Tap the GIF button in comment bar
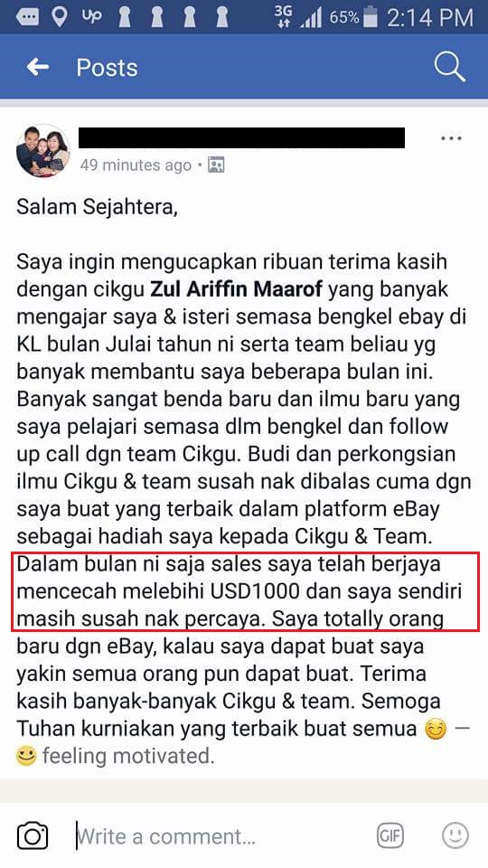488x868 pixels. [x=390, y=835]
